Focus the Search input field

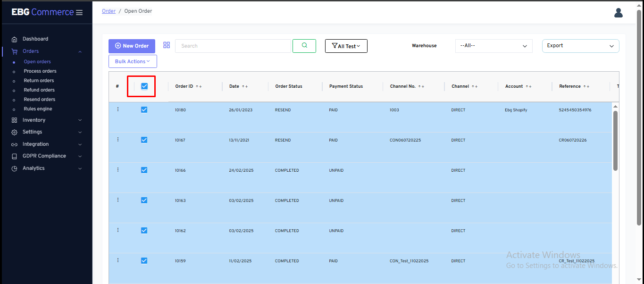[x=233, y=46]
